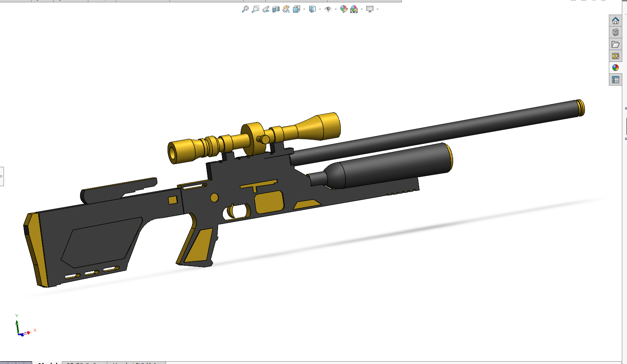Open the Design Library task pane tab
Image resolution: width=627 pixels, height=364 pixels.
616,32
